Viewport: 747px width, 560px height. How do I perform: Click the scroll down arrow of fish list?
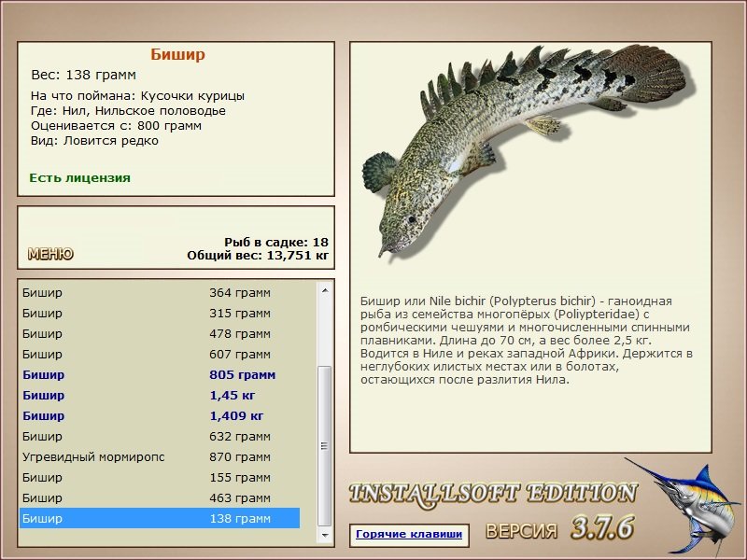pyautogui.click(x=325, y=535)
